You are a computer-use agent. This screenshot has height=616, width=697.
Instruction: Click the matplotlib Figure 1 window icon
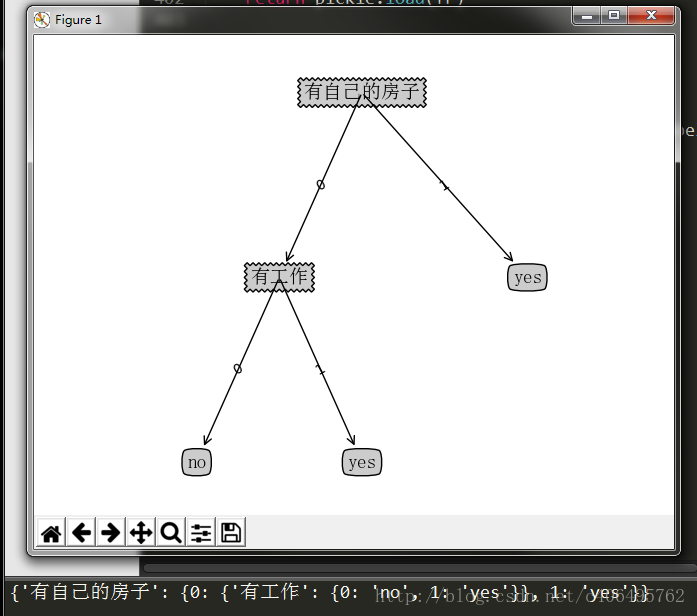(42, 20)
